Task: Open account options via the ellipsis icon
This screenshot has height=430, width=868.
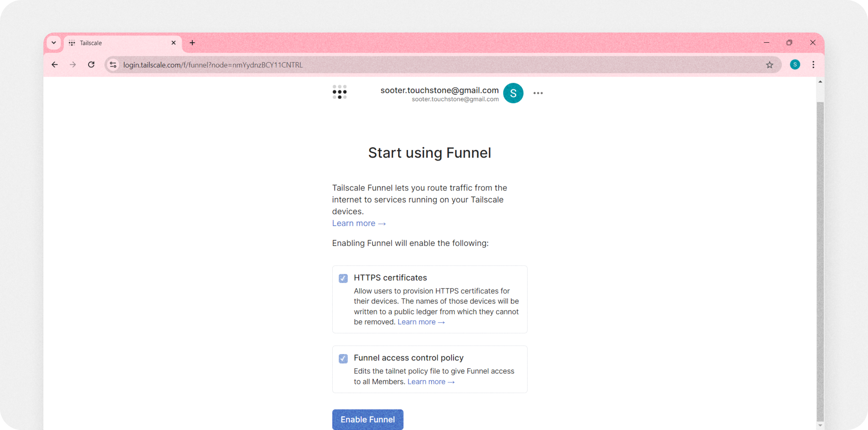Action: click(538, 93)
